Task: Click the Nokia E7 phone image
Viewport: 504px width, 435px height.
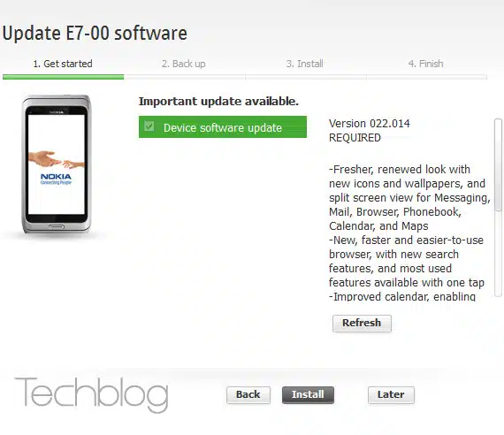Action: pos(57,164)
